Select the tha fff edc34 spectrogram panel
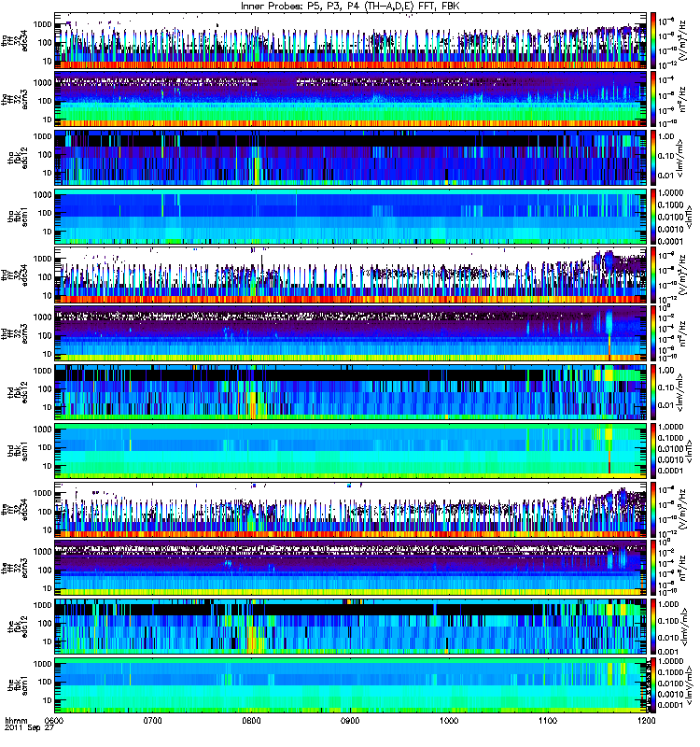The width and height of the screenshot is (700, 747). pos(351,40)
